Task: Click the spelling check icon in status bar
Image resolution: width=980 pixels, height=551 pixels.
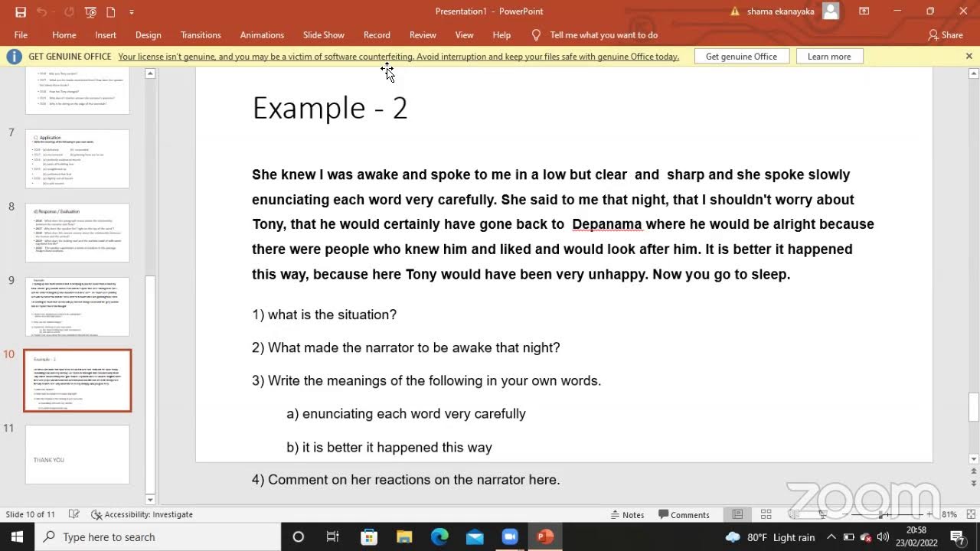Action: [x=74, y=514]
